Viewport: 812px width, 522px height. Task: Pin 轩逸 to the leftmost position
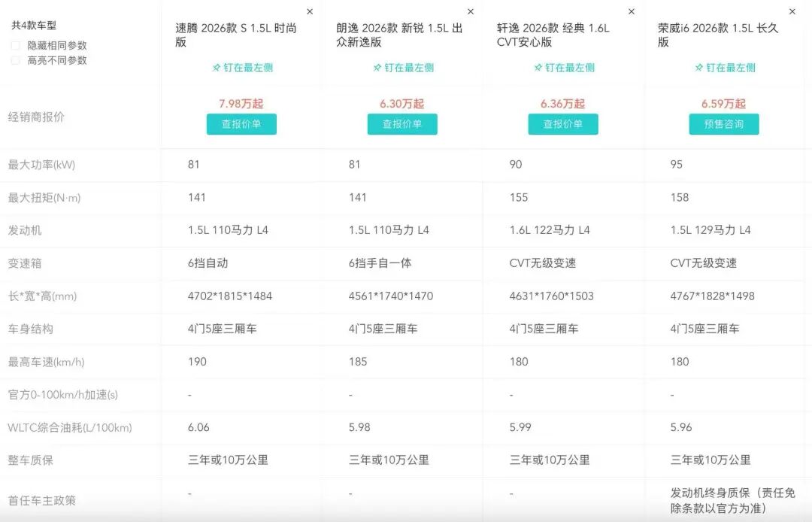pos(562,68)
